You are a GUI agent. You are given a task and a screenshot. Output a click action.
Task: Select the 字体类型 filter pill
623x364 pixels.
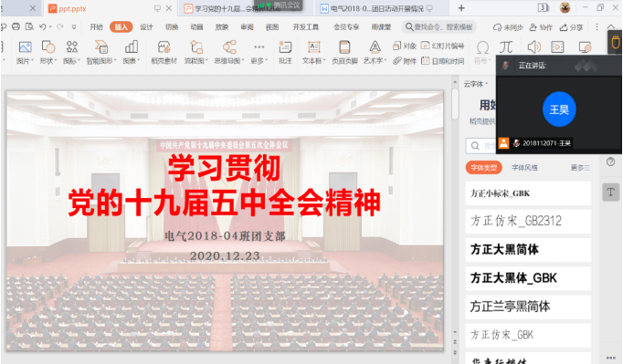pyautogui.click(x=483, y=168)
